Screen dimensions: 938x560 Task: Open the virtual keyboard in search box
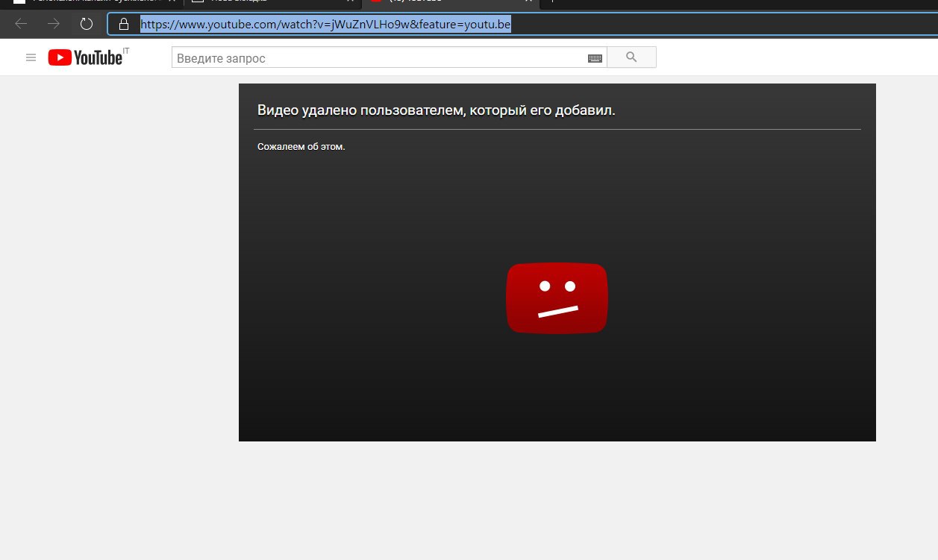point(595,58)
